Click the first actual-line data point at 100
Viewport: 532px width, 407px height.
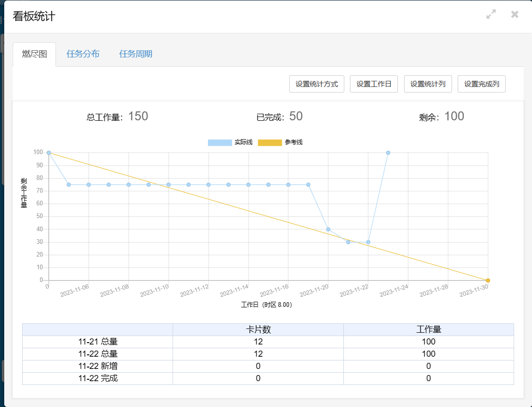[x=49, y=153]
